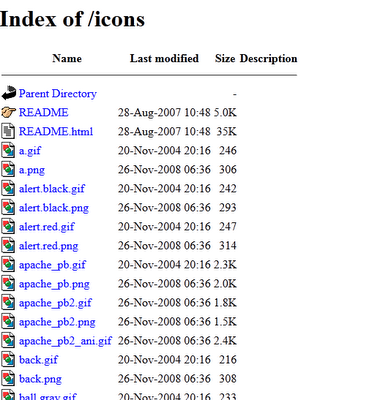
Task: Click the back.gif size value 216
Action: tap(228, 359)
